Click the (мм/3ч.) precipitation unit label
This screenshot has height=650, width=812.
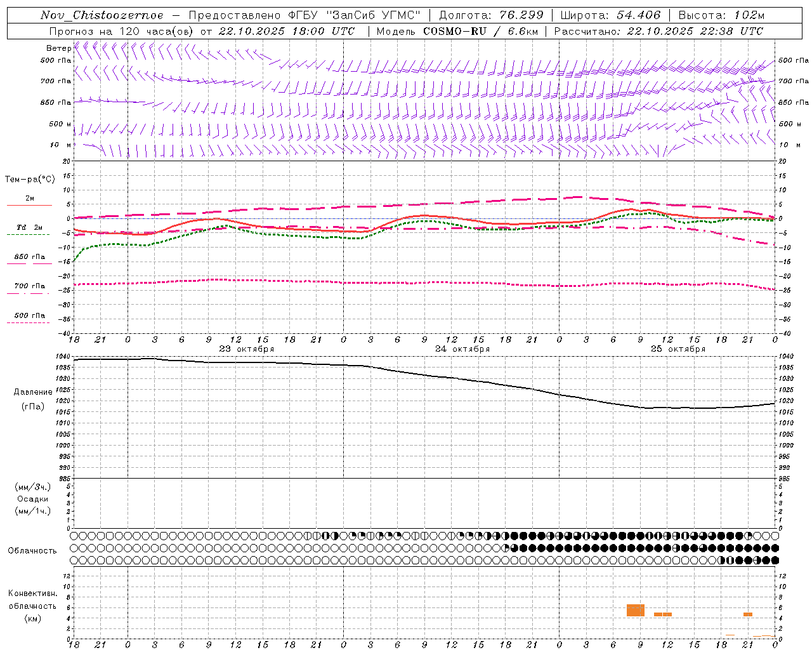[33, 487]
